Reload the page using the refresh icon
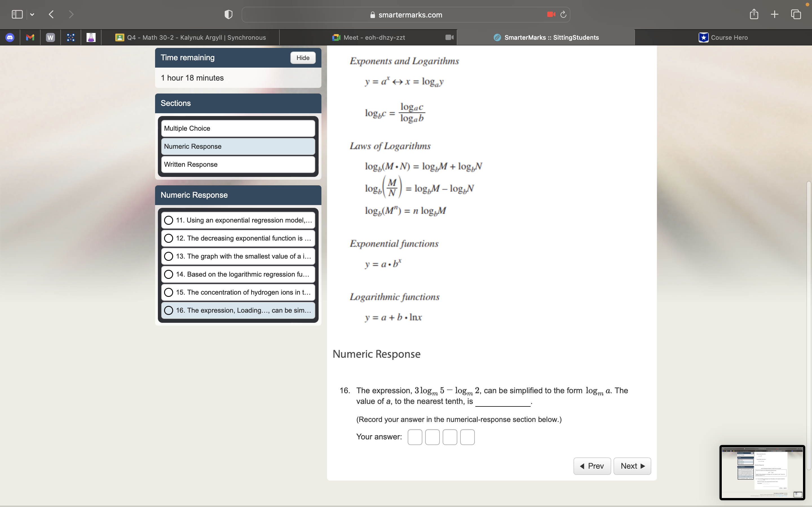Viewport: 812px width, 507px height. click(x=563, y=14)
